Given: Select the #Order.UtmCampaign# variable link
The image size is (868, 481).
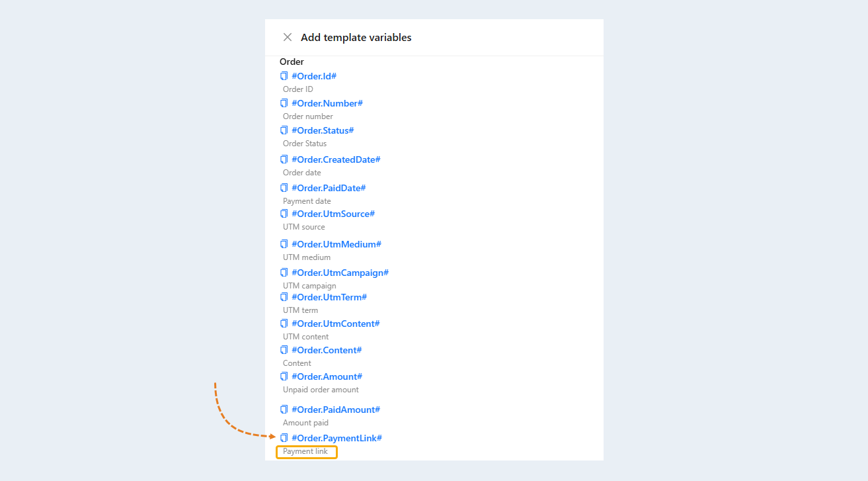Looking at the screenshot, I should pos(340,273).
